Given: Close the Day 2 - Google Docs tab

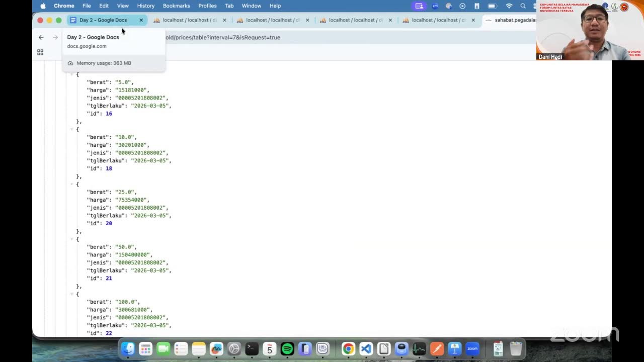Looking at the screenshot, I should click(141, 20).
